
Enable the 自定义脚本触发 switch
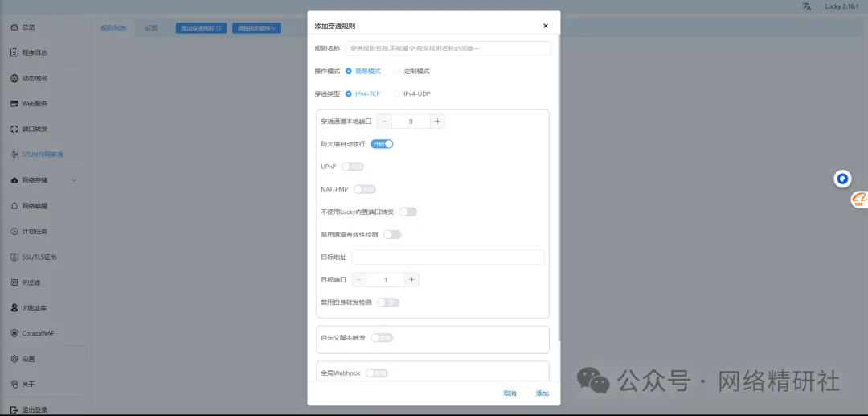click(382, 337)
